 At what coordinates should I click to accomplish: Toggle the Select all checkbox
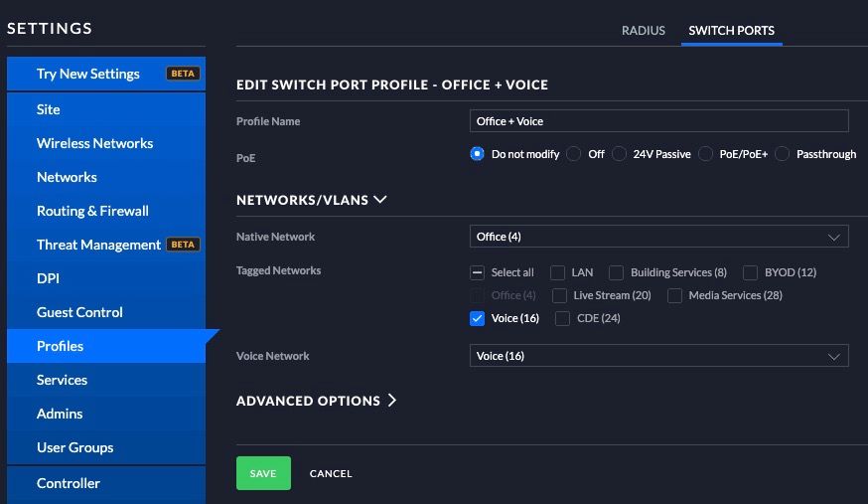pos(477,272)
